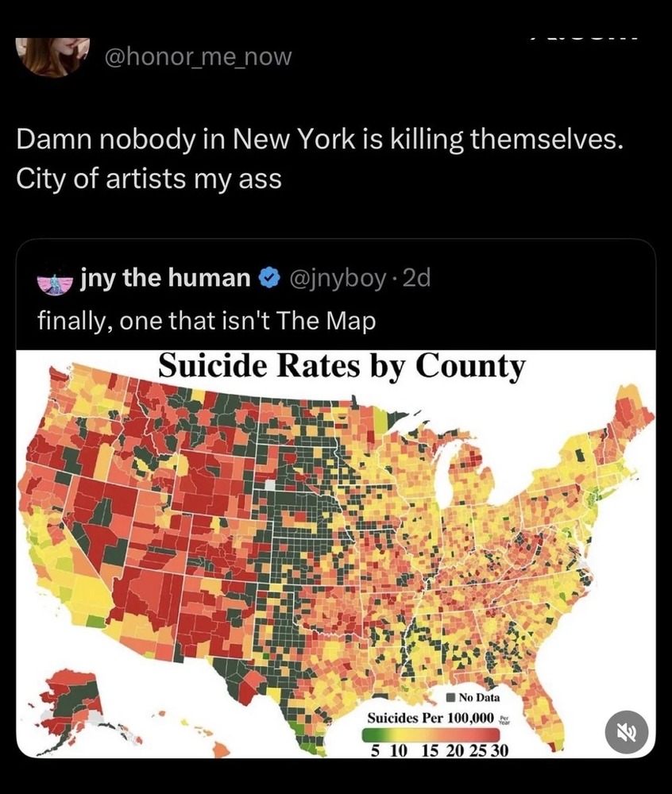672x794 pixels.
Task: Open jny the human's profile avatar
Action: pos(56,279)
